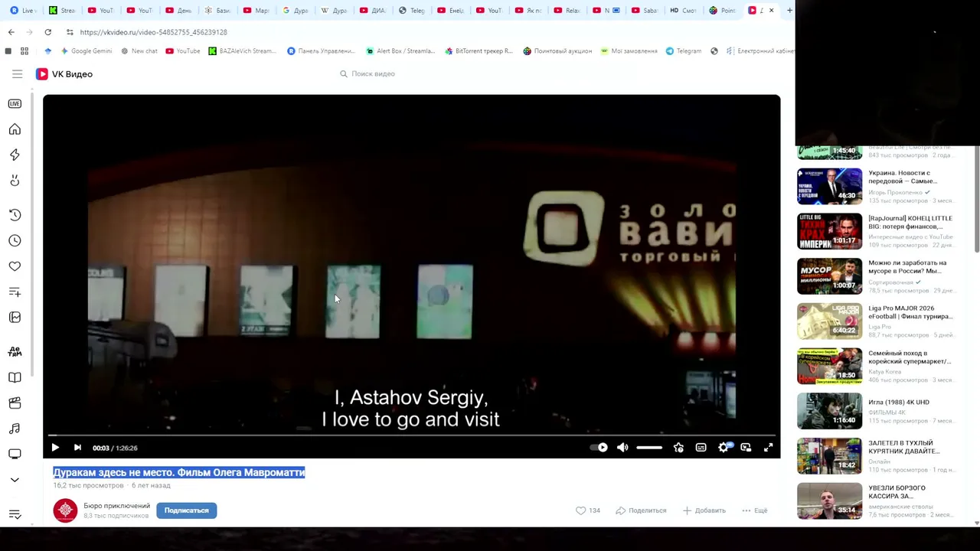This screenshot has width=980, height=551.
Task: Like the video with 134 likes
Action: pos(587,510)
